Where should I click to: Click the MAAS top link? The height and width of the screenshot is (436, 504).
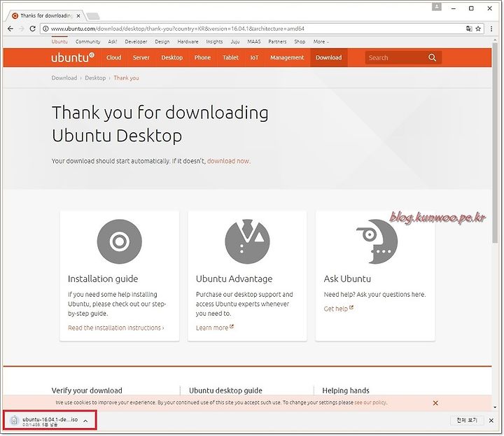[254, 41]
